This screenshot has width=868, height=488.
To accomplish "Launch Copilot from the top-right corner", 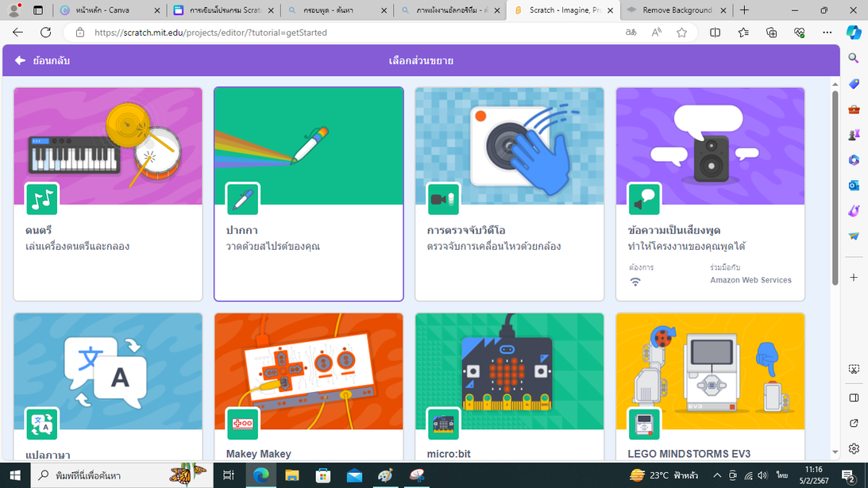I will coord(854,33).
